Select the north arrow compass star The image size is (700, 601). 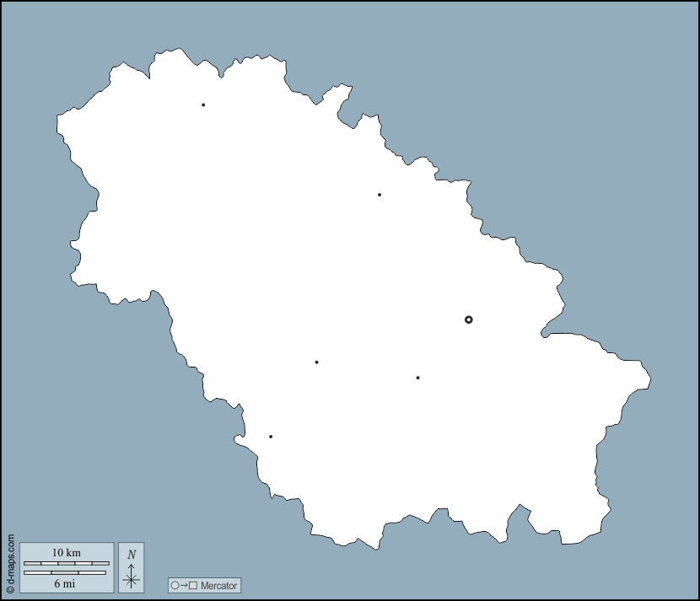point(131,579)
